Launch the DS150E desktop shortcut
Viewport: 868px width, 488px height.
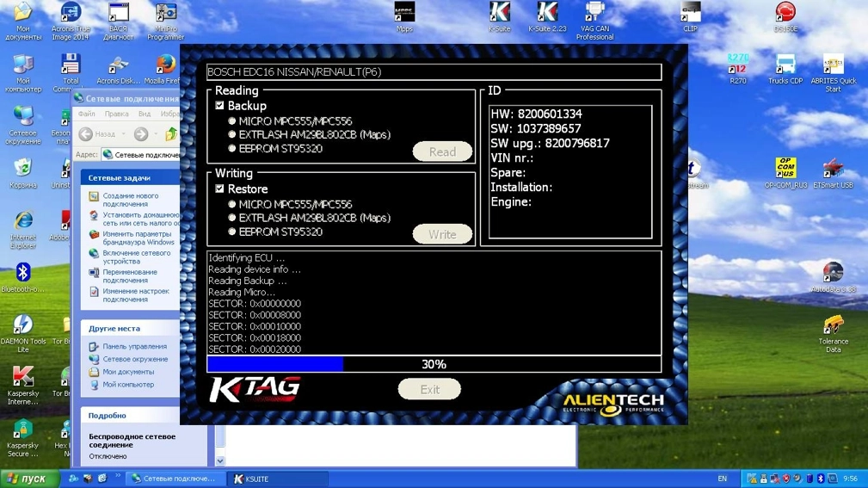(785, 17)
